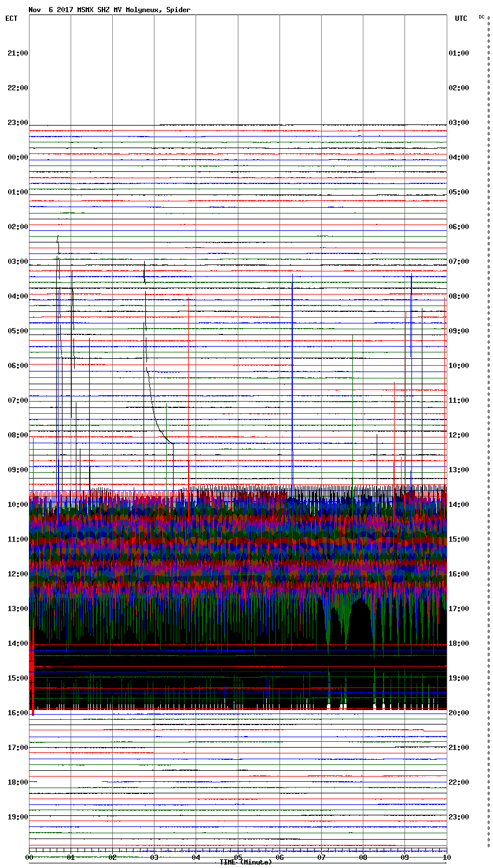Screen dimensions: 493x868
Task: Select the ECT-side '19:00' time label
Action: pos(18,817)
